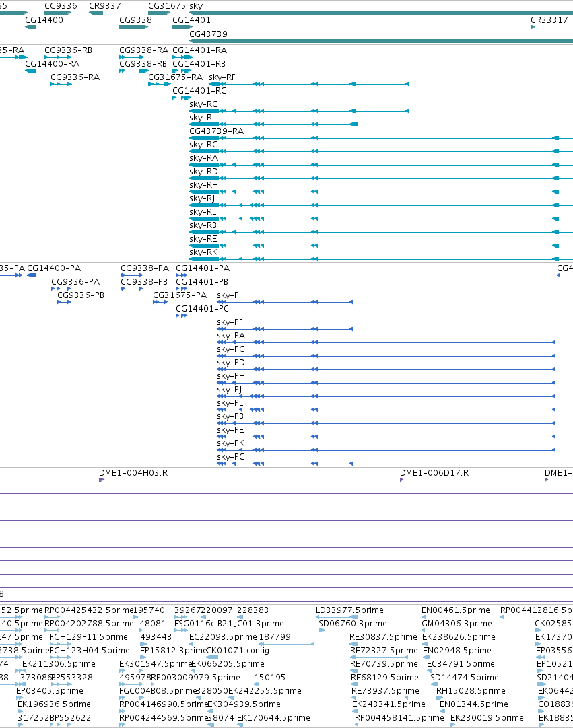Click EST EC22093.5prime
The height and width of the screenshot is (728, 573).
(223, 637)
